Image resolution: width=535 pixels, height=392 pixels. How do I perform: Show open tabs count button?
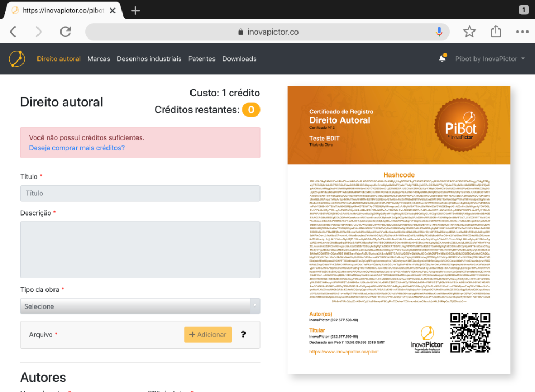523,10
